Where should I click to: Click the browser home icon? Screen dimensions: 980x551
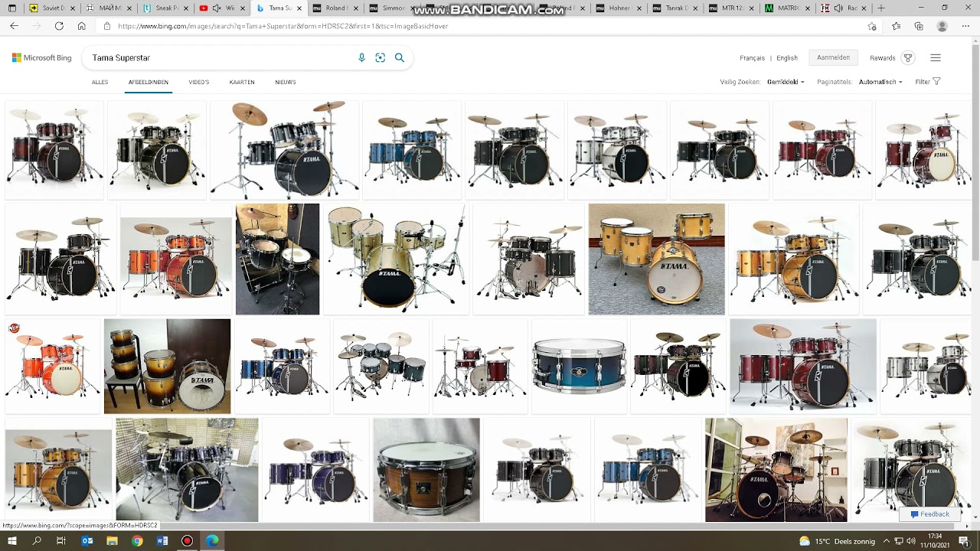pyautogui.click(x=81, y=26)
